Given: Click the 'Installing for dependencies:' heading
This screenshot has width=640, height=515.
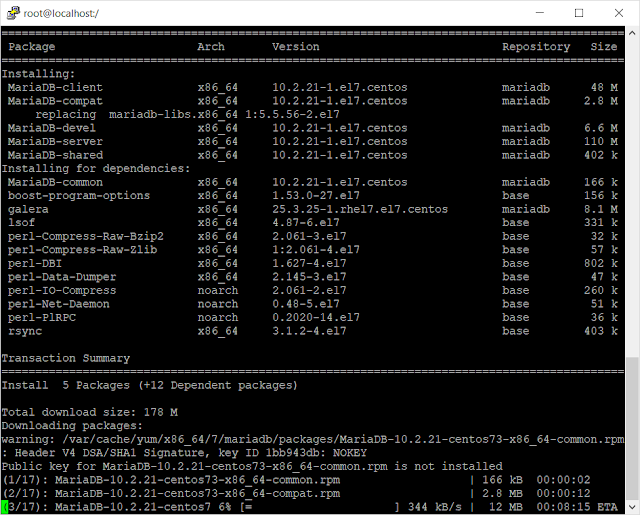Looking at the screenshot, I should coord(96,169).
